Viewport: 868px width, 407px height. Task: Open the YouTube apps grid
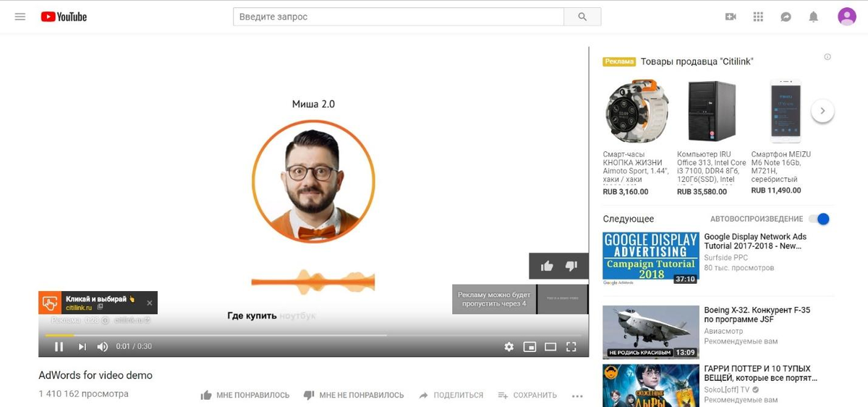point(758,17)
